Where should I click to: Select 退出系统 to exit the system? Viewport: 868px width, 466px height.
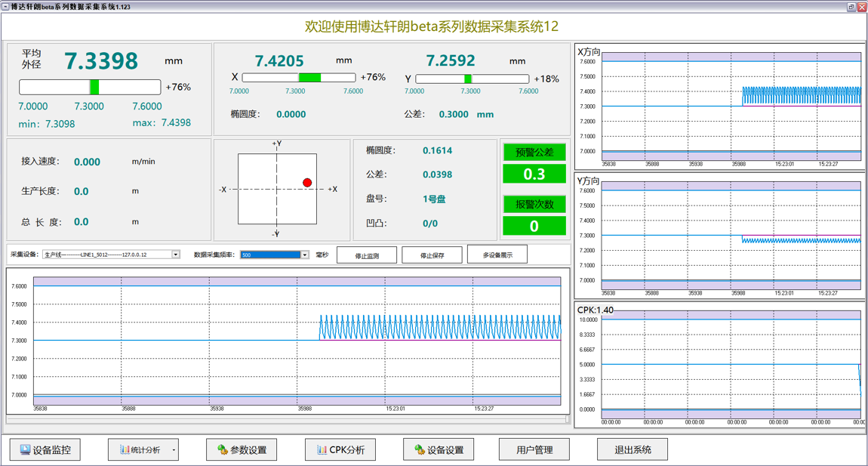pos(633,450)
